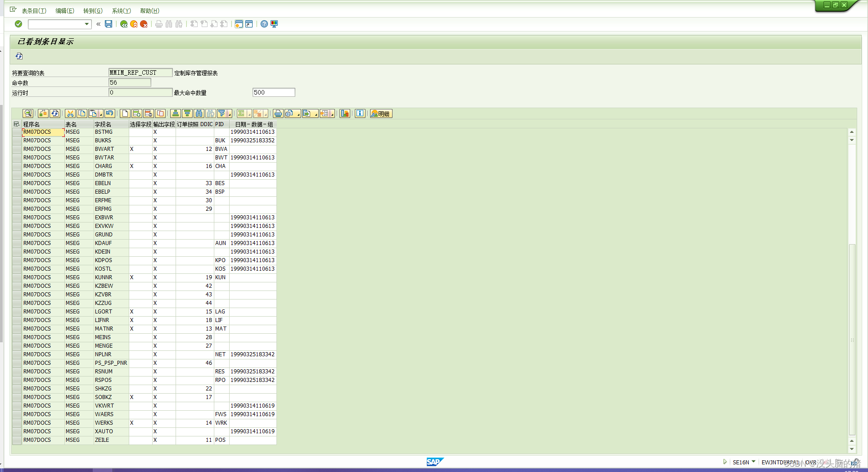The width and height of the screenshot is (868, 472).
Task: Click the 最大命中数量 input field showing 500
Action: [273, 92]
